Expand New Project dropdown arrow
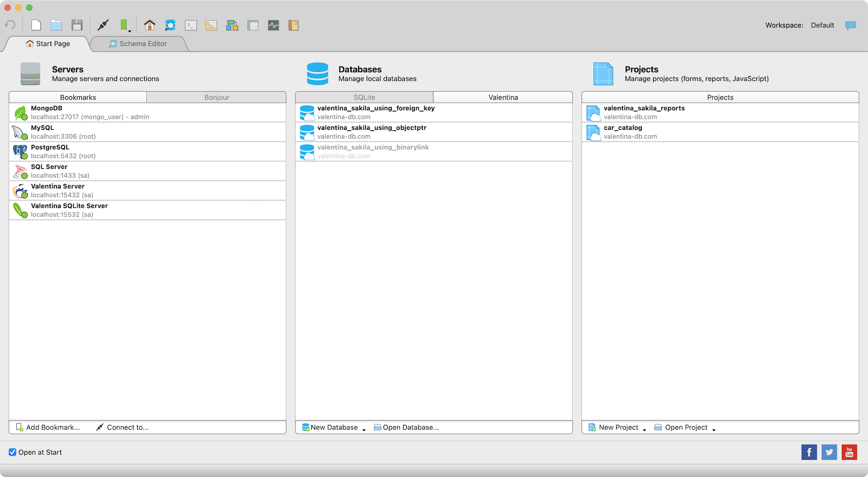 click(644, 429)
